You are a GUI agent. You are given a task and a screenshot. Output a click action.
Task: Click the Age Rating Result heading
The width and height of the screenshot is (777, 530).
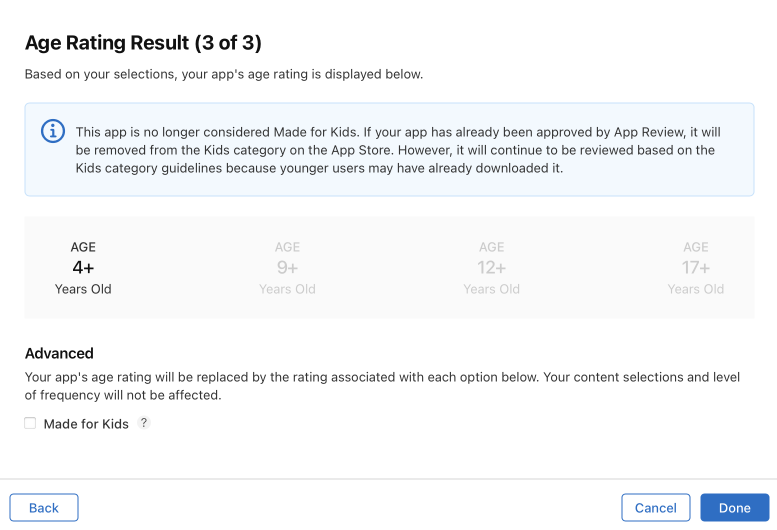click(107, 43)
